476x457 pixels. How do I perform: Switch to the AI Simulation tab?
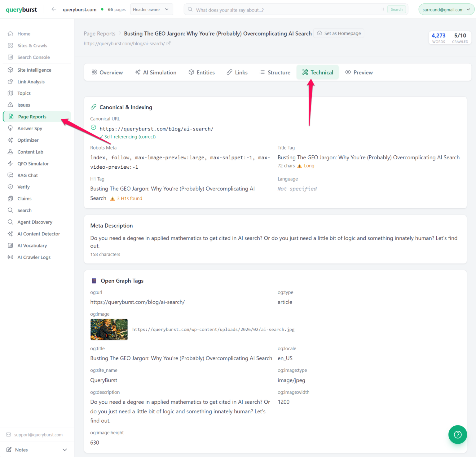tap(156, 73)
